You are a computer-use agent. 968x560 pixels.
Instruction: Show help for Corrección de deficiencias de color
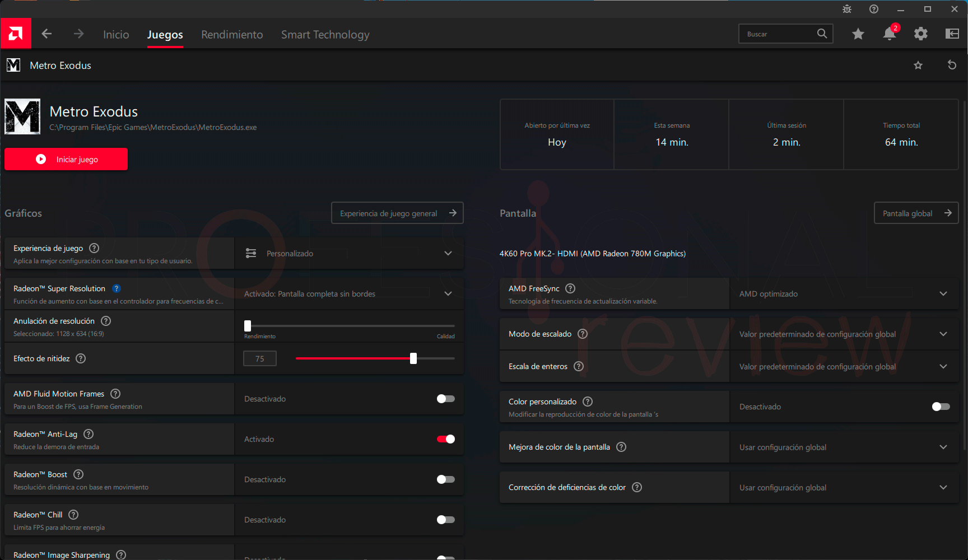pyautogui.click(x=637, y=487)
